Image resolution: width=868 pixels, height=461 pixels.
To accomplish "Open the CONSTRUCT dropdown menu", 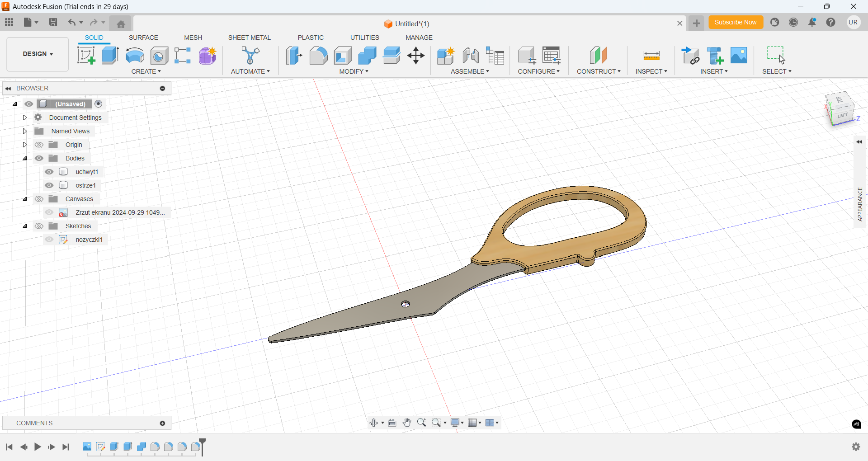I will tap(599, 71).
